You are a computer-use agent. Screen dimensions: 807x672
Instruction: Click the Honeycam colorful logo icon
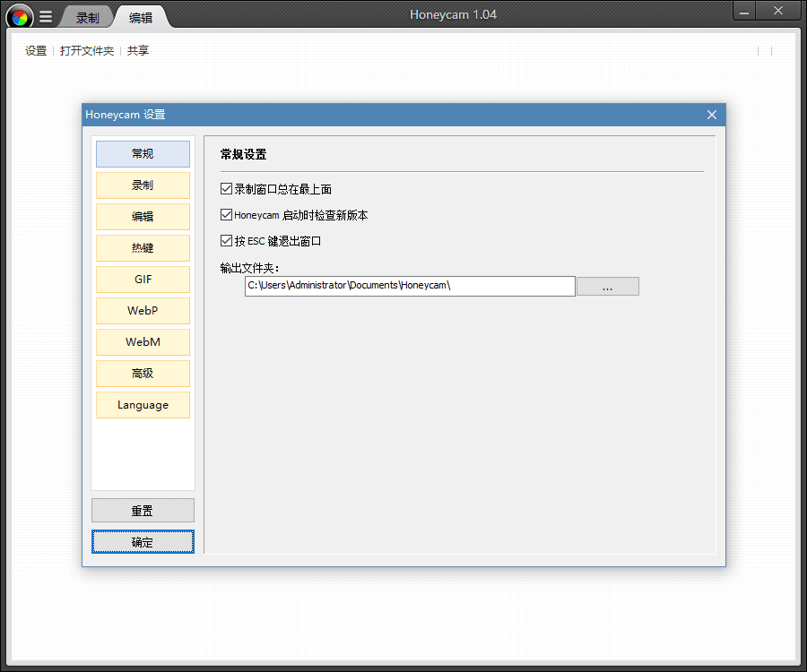point(20,17)
